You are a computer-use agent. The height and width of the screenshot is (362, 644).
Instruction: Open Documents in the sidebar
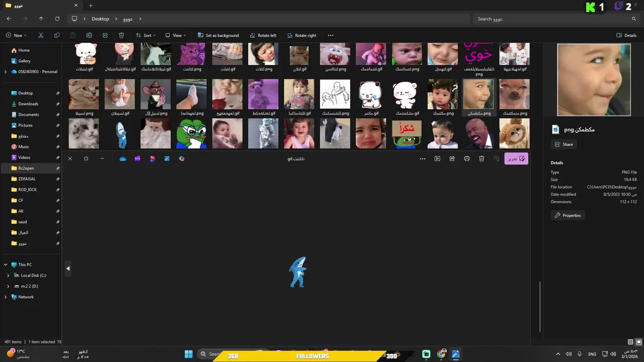[x=29, y=115]
